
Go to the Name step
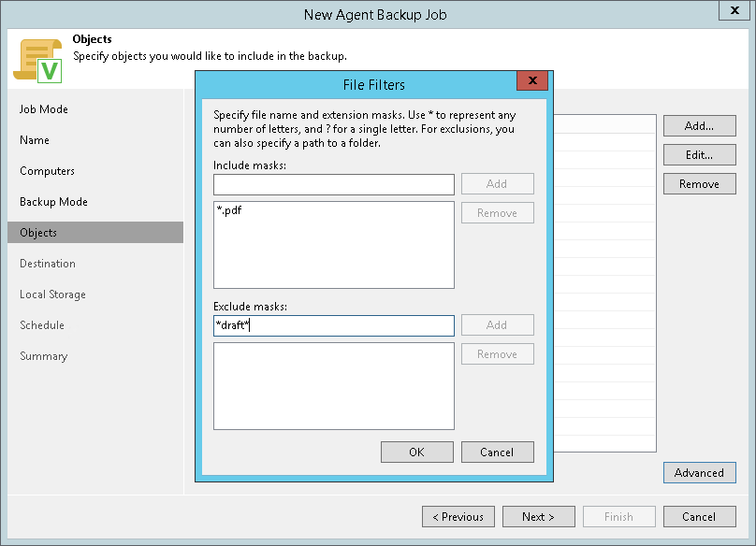(35, 140)
